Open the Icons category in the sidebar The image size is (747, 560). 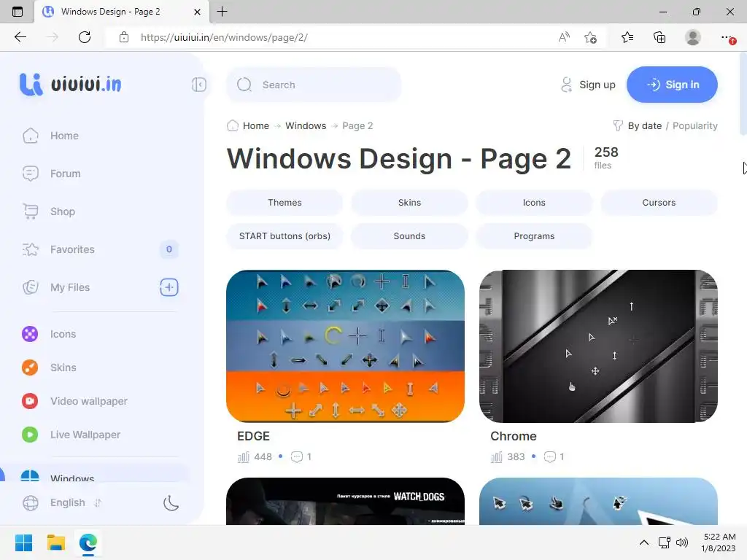pyautogui.click(x=63, y=334)
